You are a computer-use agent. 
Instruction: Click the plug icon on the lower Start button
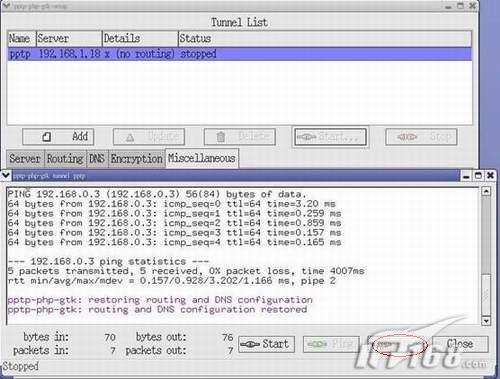click(x=250, y=344)
